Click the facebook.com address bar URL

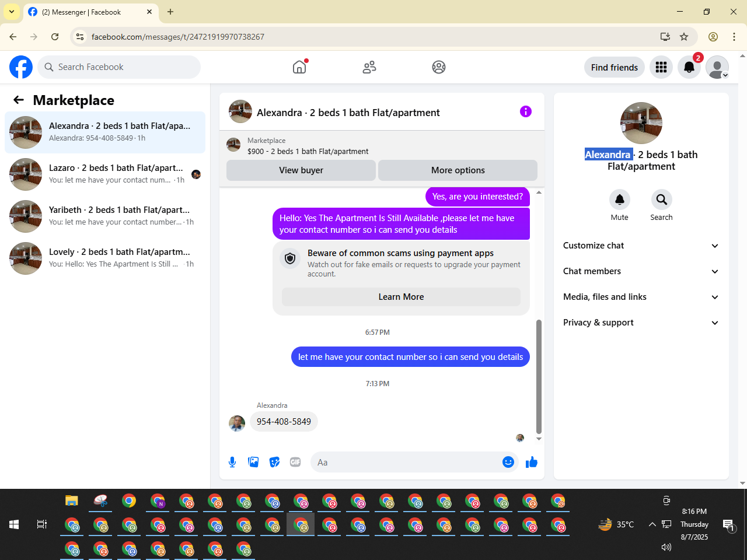178,37
